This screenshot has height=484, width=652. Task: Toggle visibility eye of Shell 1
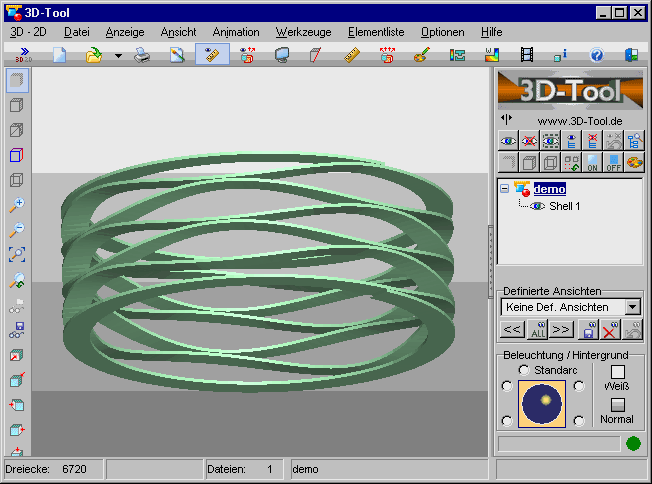click(538, 206)
